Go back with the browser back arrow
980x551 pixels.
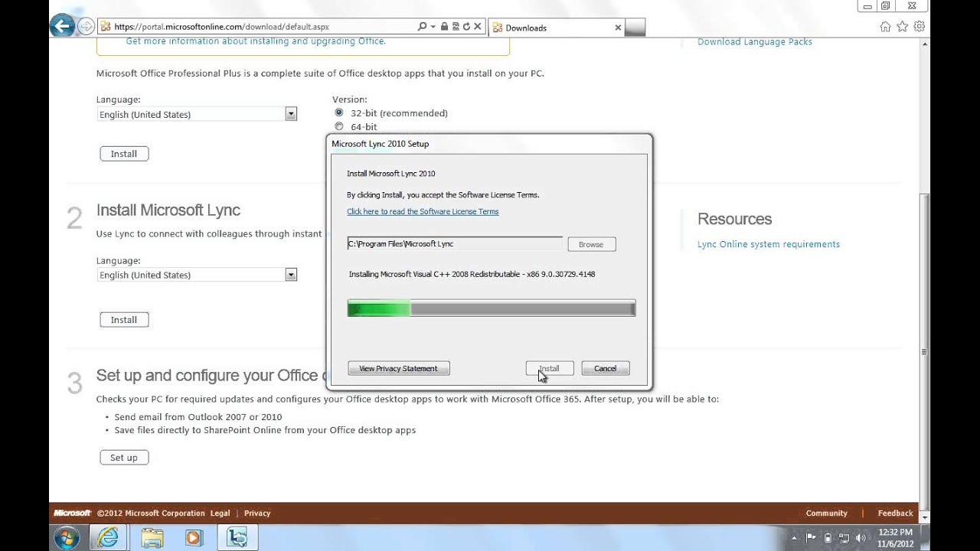coord(63,27)
